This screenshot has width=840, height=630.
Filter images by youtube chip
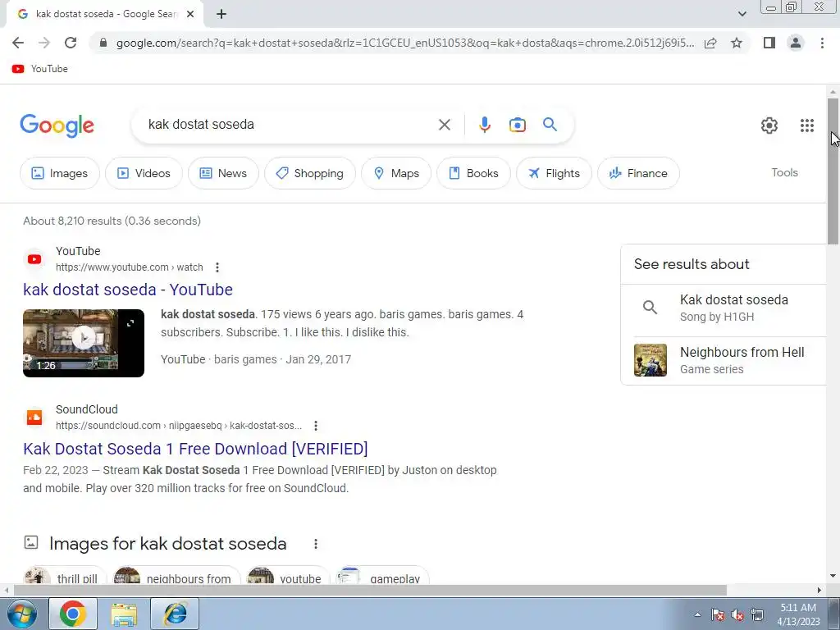pyautogui.click(x=288, y=577)
